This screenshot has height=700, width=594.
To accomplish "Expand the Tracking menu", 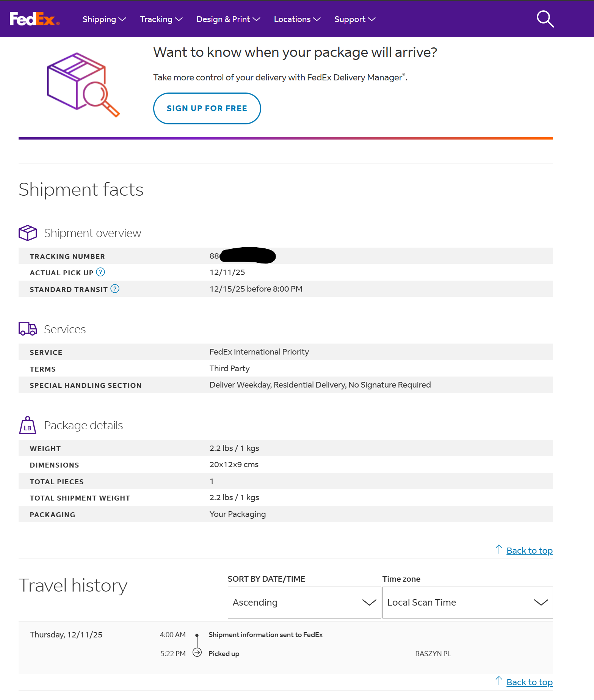I will pos(161,19).
